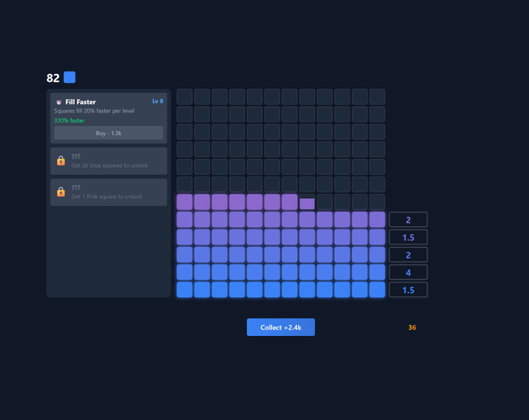This screenshot has height=420, width=529.
Task: Click the orange 36 counter
Action: [x=412, y=328]
